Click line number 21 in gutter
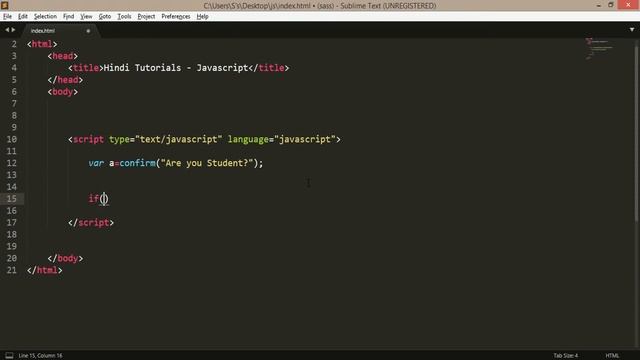The image size is (640, 360). click(12, 270)
